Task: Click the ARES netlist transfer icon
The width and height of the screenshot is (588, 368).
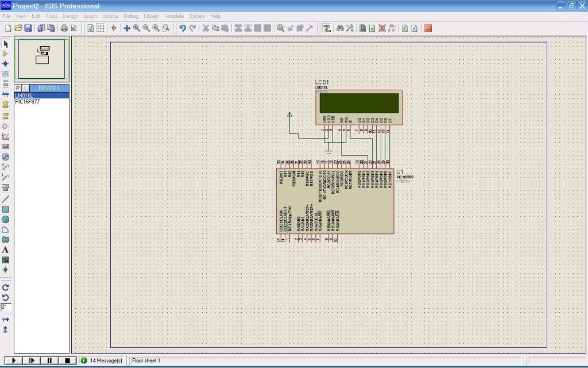Action: click(x=428, y=28)
